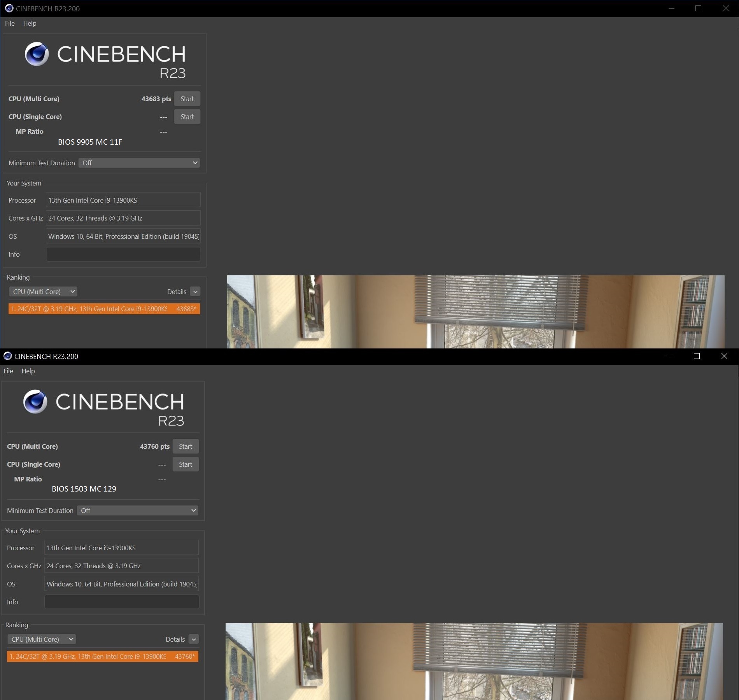739x700 pixels.
Task: Click '43760 pts' score text
Action: [155, 446]
